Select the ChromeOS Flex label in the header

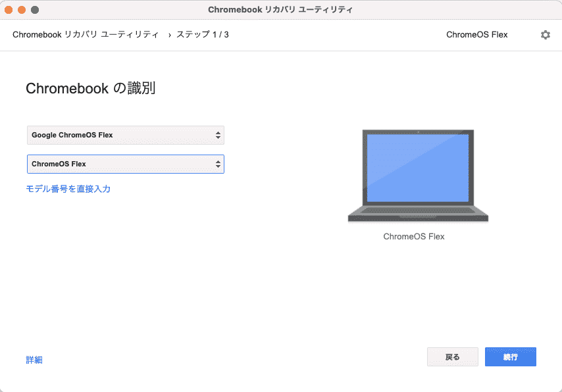476,35
